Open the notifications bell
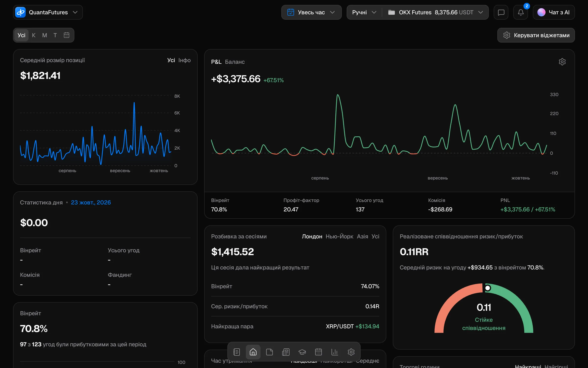Image resolution: width=588 pixels, height=368 pixels. 521,12
